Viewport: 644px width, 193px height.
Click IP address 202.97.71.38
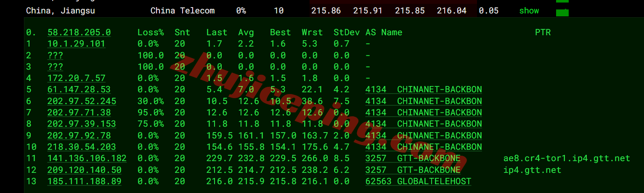point(79,112)
